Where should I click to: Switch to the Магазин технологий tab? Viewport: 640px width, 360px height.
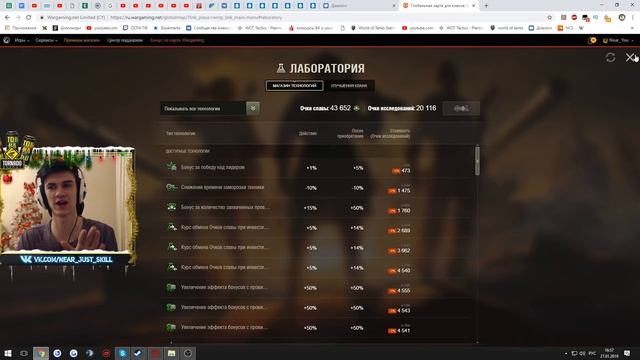[x=294, y=86]
